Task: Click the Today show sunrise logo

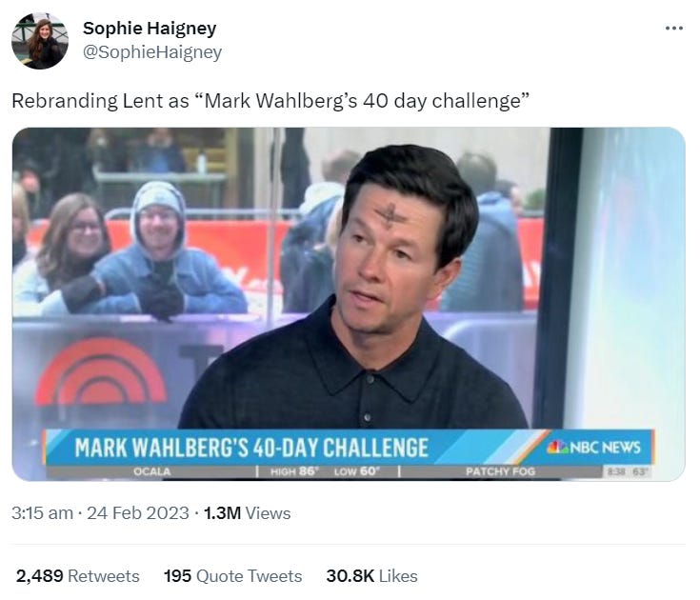Action: pyautogui.click(x=100, y=372)
